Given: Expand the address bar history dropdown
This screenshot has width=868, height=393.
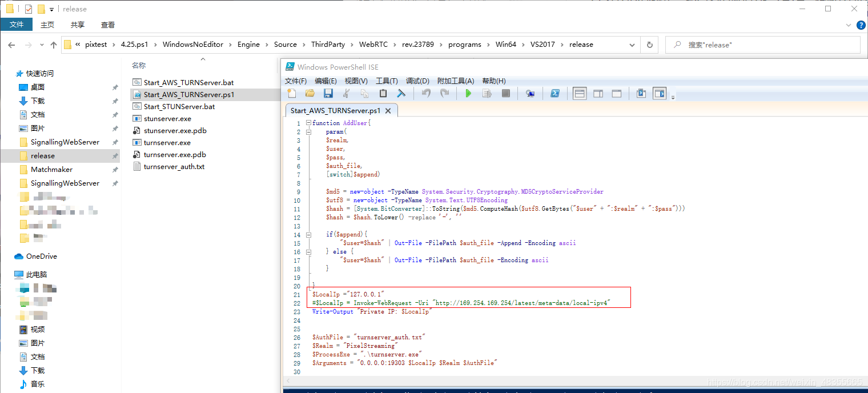Looking at the screenshot, I should (632, 45).
